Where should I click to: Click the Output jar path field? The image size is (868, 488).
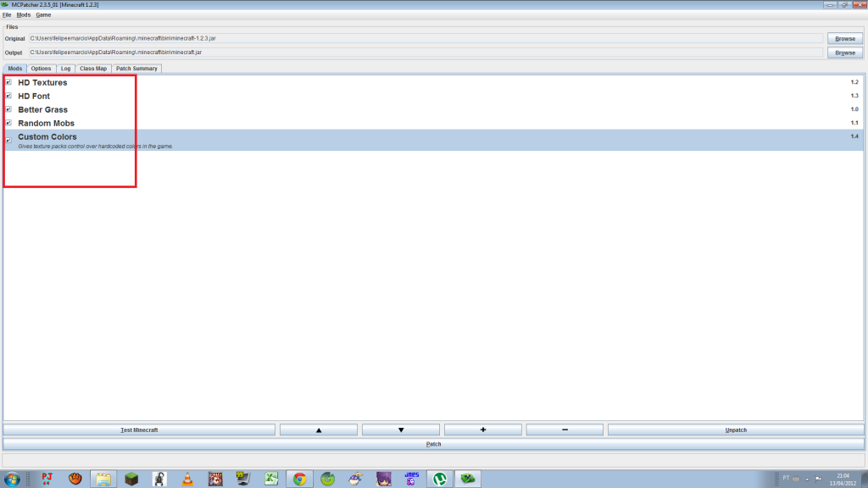click(x=426, y=53)
